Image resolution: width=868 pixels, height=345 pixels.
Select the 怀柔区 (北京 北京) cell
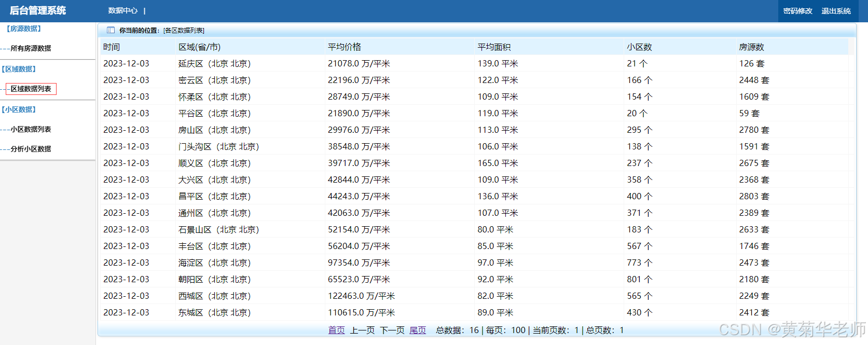click(x=214, y=97)
